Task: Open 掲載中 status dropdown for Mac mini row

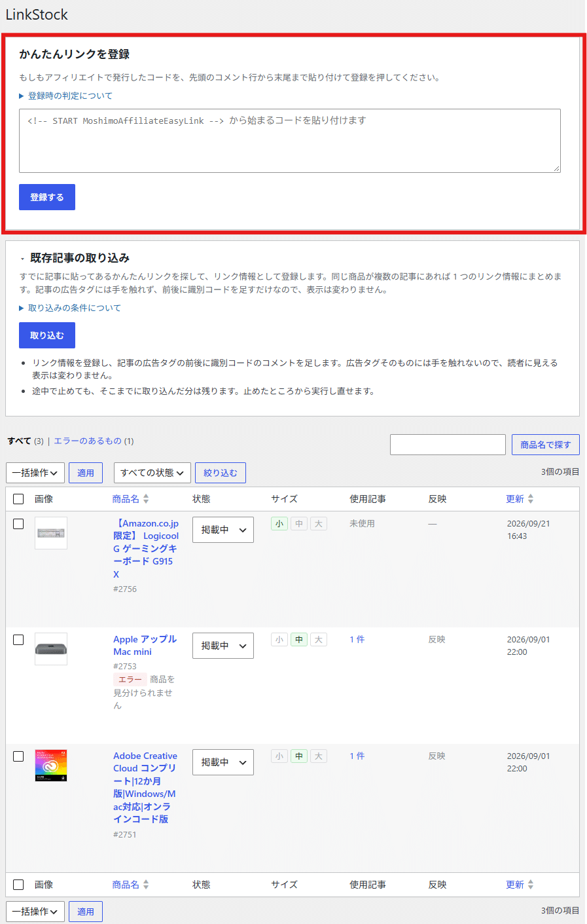Action: click(223, 646)
